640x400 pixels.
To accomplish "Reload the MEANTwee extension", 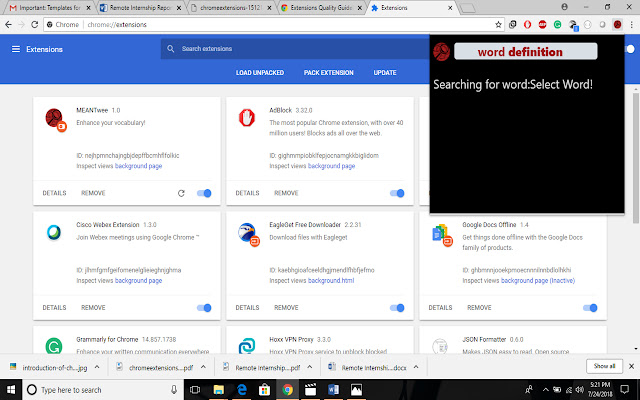I will click(181, 193).
